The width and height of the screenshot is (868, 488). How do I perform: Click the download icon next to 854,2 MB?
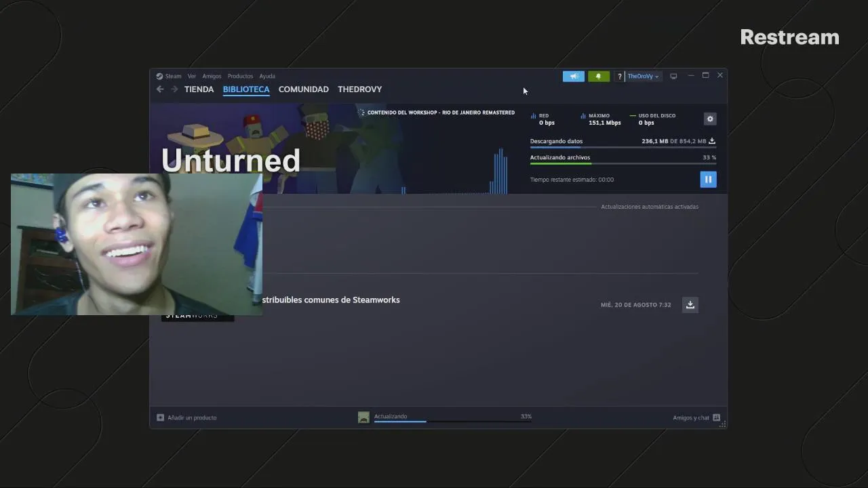[712, 141]
